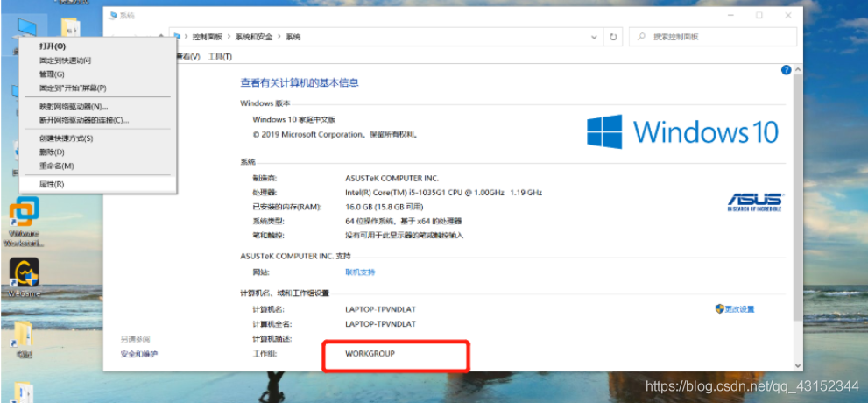Open the address bar history dropdown

pos(594,37)
